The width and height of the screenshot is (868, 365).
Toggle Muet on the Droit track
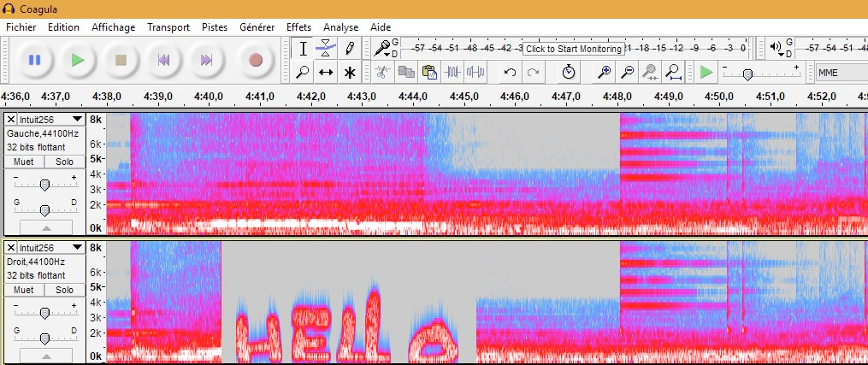tap(23, 290)
